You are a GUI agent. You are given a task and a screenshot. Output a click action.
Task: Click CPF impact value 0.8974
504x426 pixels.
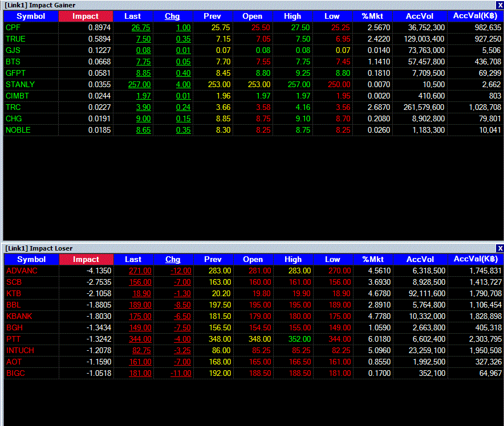click(99, 27)
